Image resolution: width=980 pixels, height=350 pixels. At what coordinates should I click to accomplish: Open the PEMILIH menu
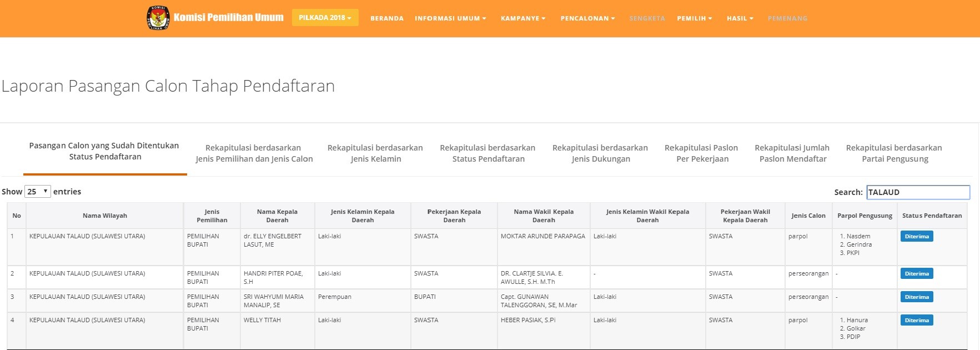tap(694, 18)
